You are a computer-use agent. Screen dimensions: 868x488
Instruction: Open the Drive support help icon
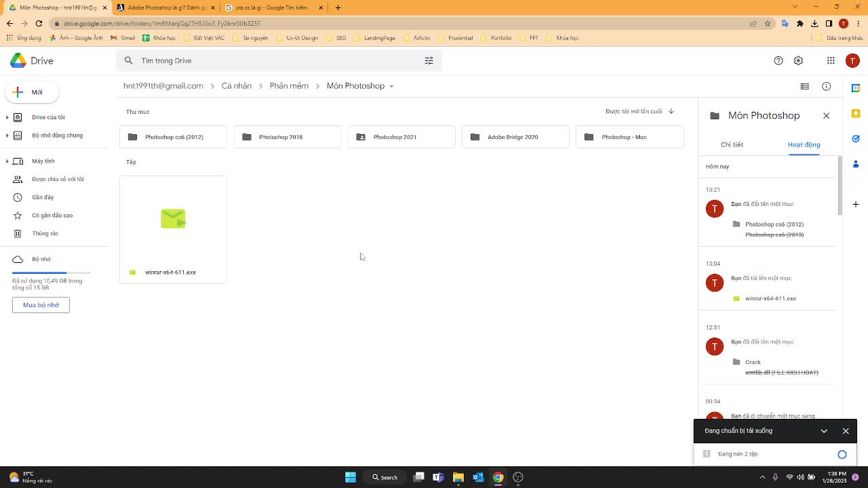(778, 61)
